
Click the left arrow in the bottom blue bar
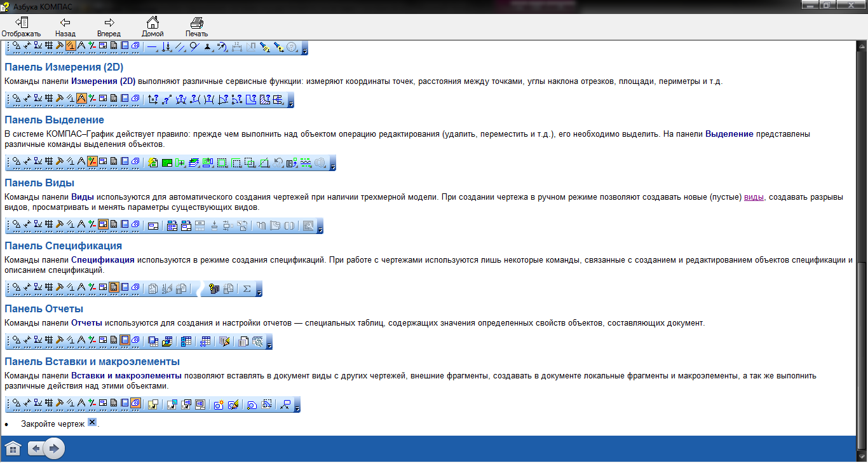click(37, 448)
